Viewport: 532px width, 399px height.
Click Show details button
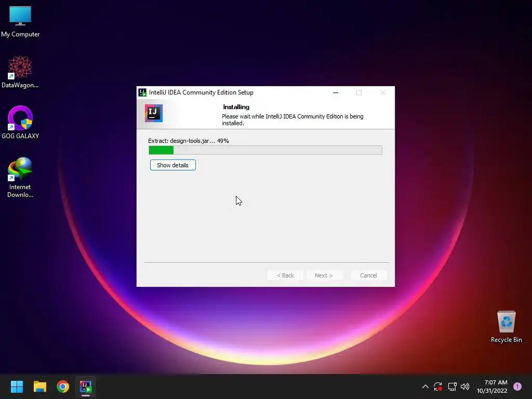click(x=172, y=165)
